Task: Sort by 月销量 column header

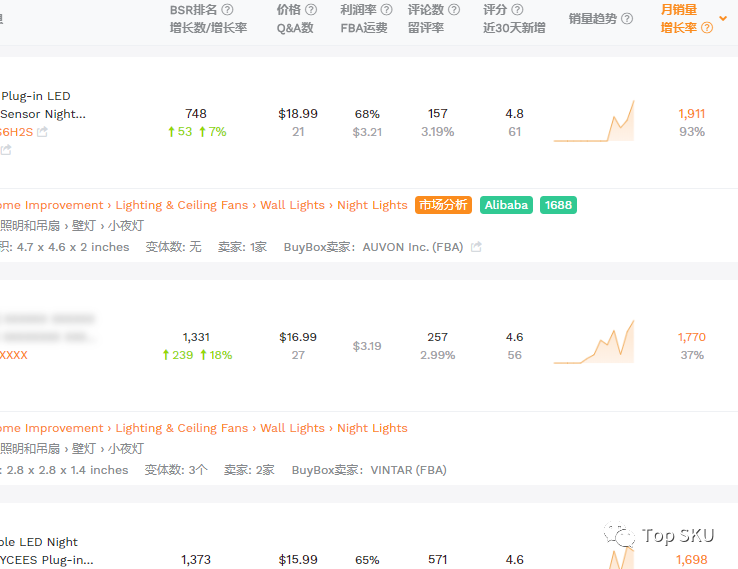Action: pos(679,10)
